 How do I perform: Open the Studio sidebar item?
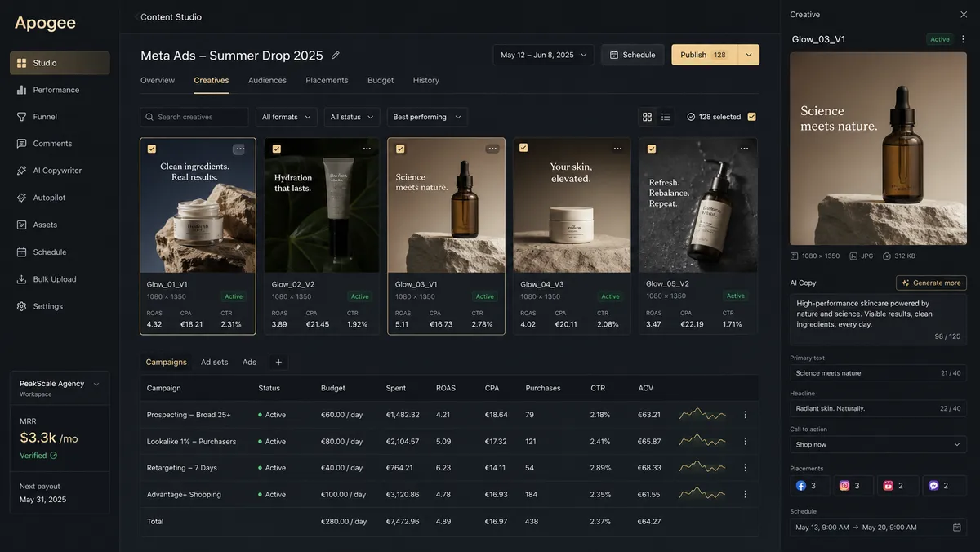60,63
